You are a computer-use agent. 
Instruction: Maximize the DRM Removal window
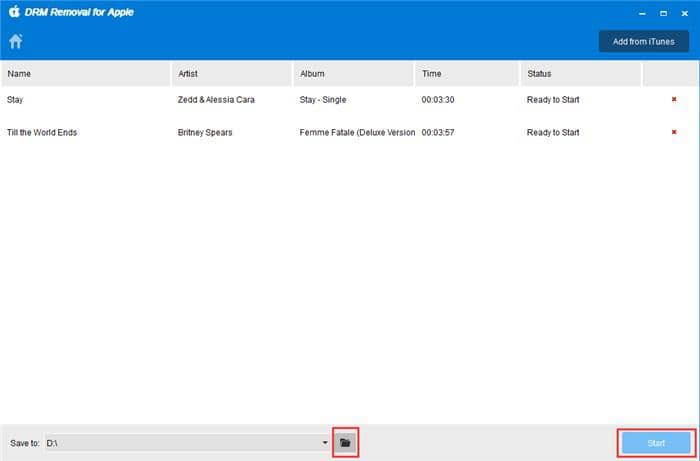(663, 13)
